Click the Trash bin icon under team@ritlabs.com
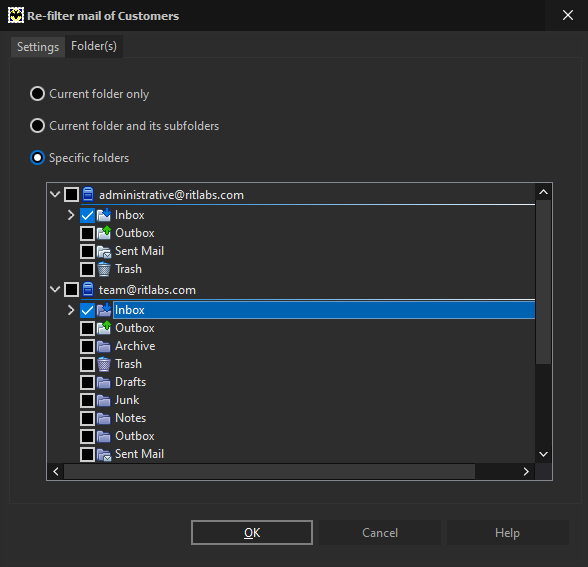588x567 pixels. point(104,364)
